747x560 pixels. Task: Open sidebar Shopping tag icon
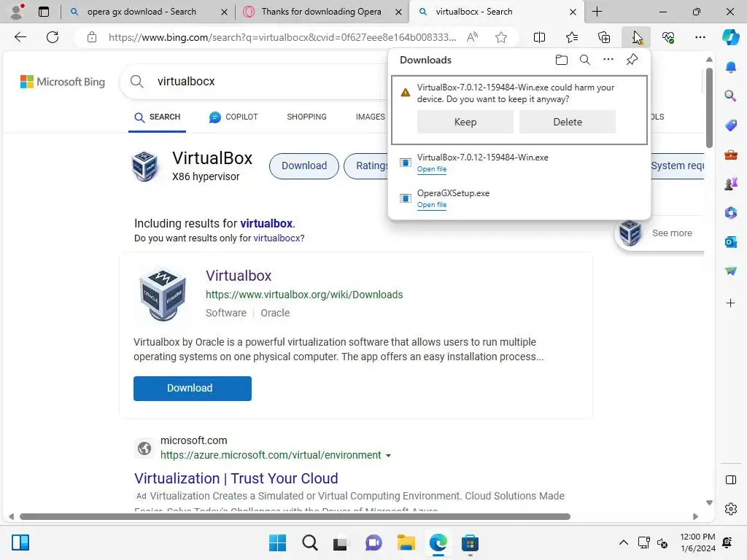click(x=731, y=125)
